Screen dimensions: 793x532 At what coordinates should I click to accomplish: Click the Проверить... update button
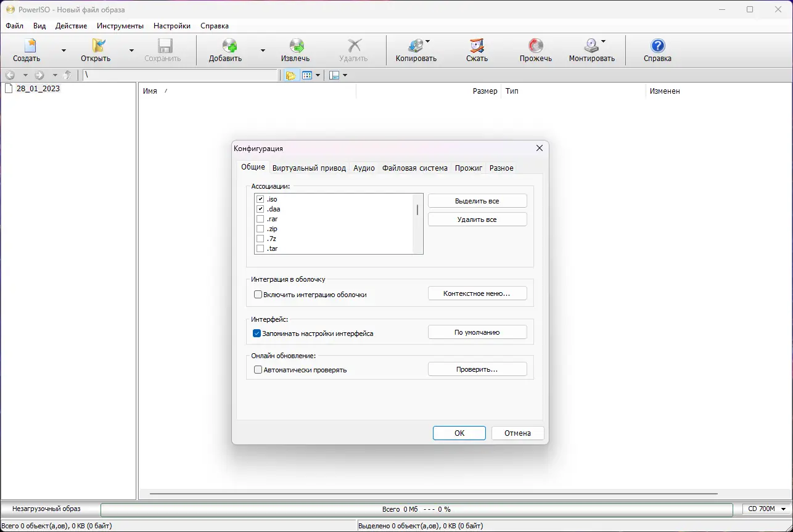pyautogui.click(x=477, y=369)
